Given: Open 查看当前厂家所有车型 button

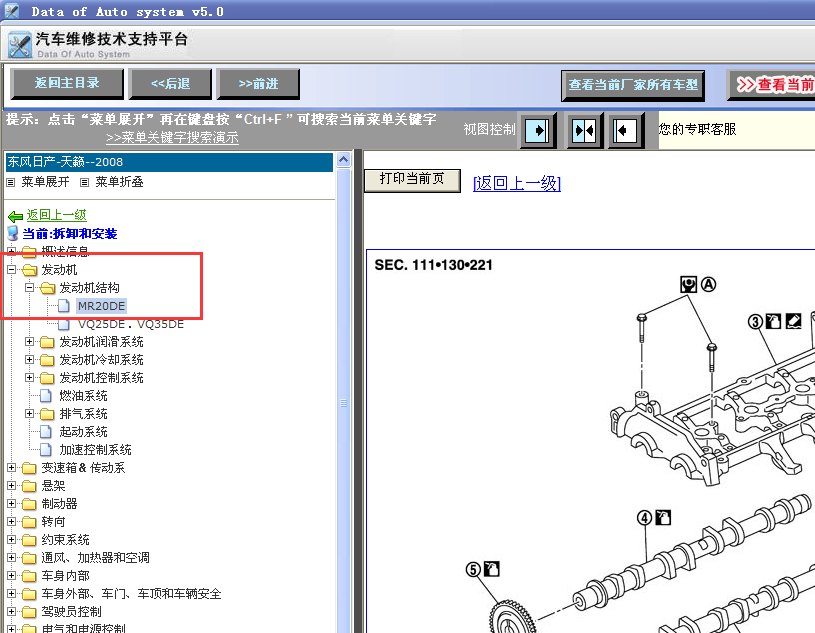Looking at the screenshot, I should [x=633, y=85].
